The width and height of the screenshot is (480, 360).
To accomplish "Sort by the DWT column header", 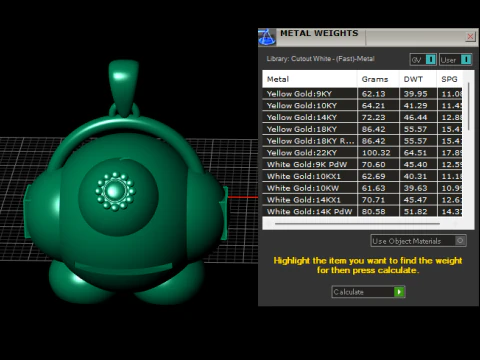I will tap(418, 79).
